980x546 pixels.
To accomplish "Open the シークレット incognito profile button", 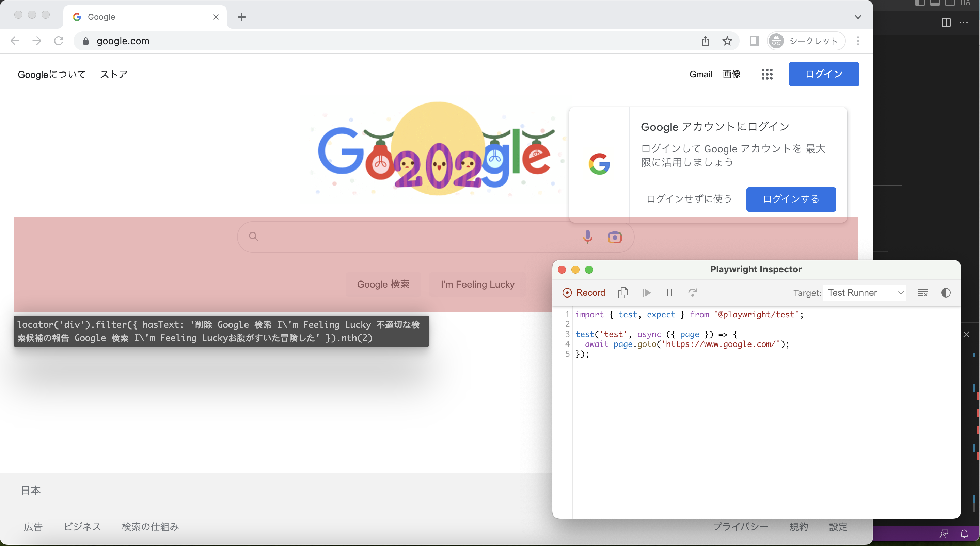I will point(806,41).
